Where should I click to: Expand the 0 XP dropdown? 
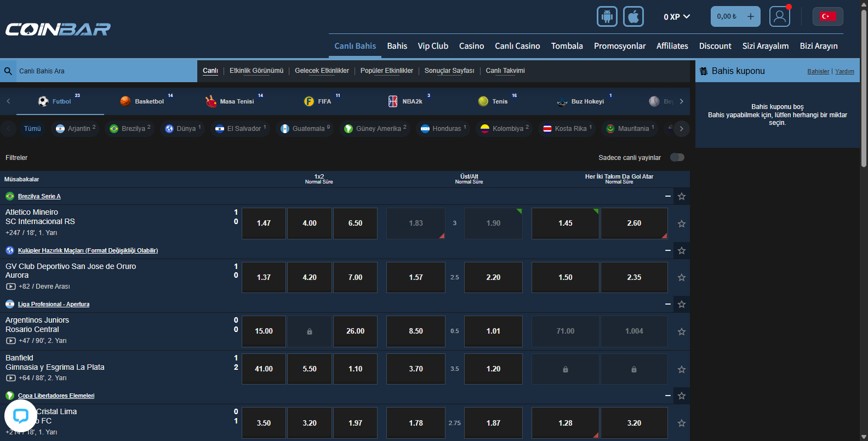pyautogui.click(x=676, y=17)
